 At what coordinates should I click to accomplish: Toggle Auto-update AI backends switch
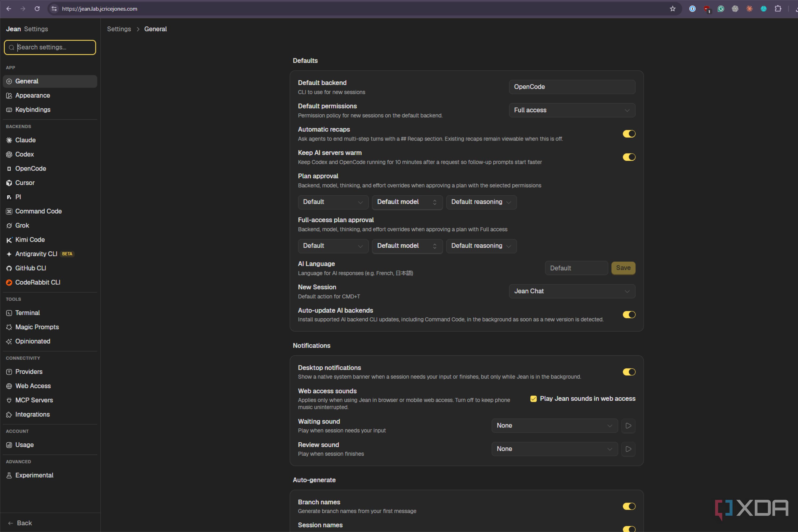coord(629,315)
